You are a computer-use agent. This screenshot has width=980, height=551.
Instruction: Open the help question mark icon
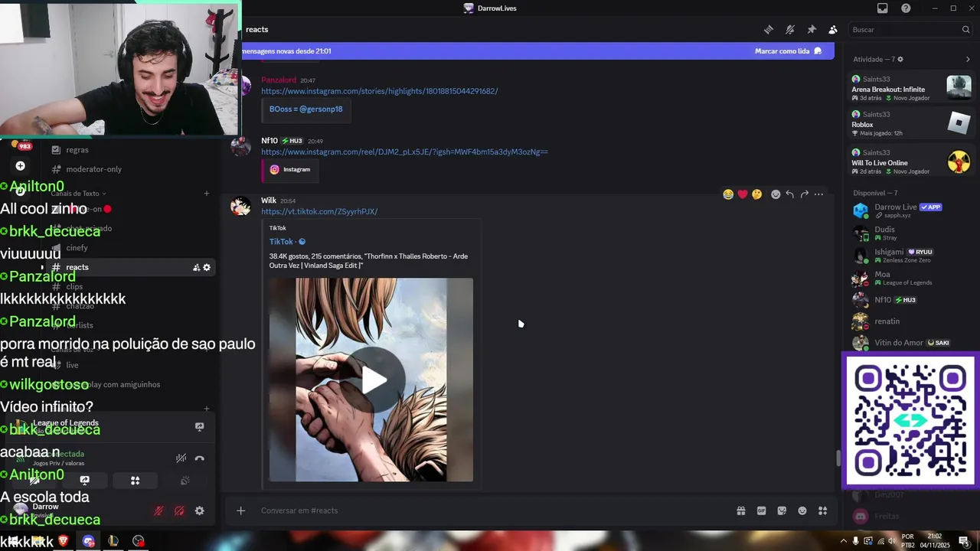tap(906, 8)
